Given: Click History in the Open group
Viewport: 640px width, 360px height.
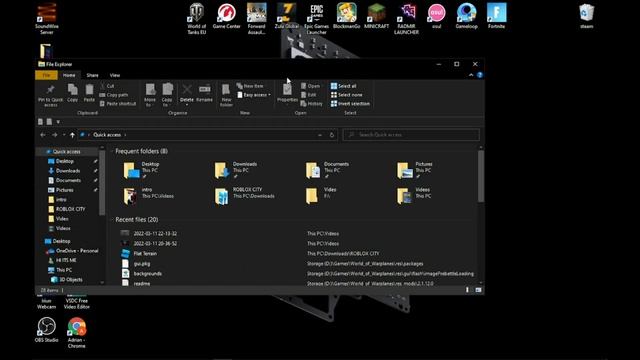Looking at the screenshot, I should click(x=312, y=104).
